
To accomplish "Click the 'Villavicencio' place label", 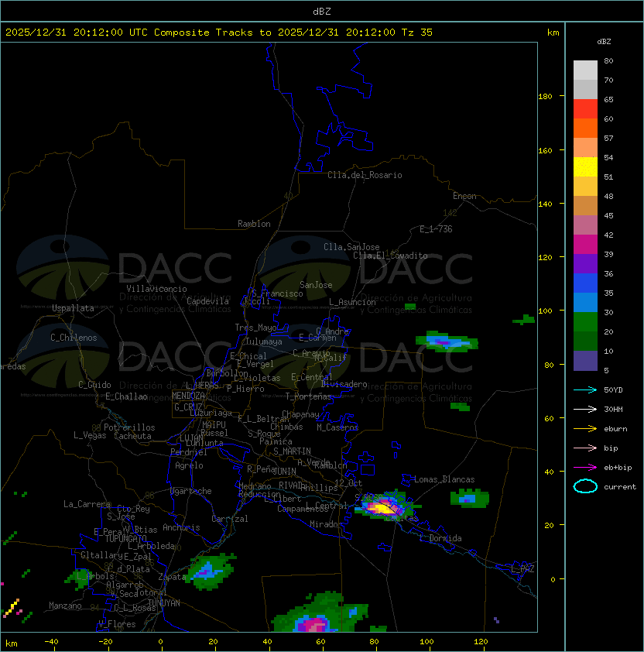I will pos(156,289).
